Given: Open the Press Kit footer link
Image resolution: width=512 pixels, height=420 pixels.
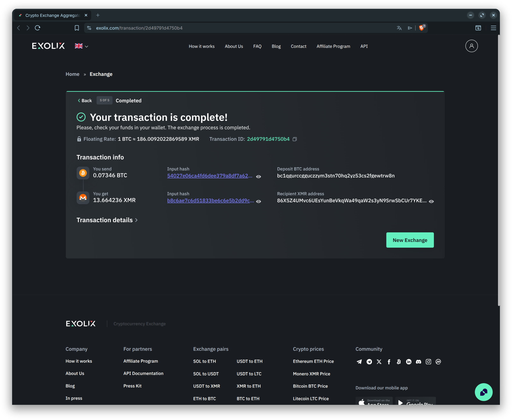Looking at the screenshot, I should (x=132, y=386).
